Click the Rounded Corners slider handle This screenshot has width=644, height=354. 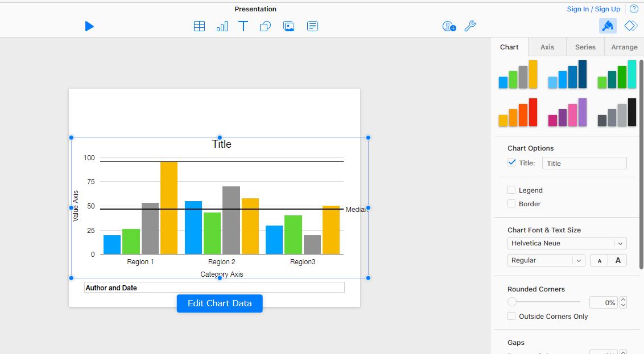(x=512, y=302)
